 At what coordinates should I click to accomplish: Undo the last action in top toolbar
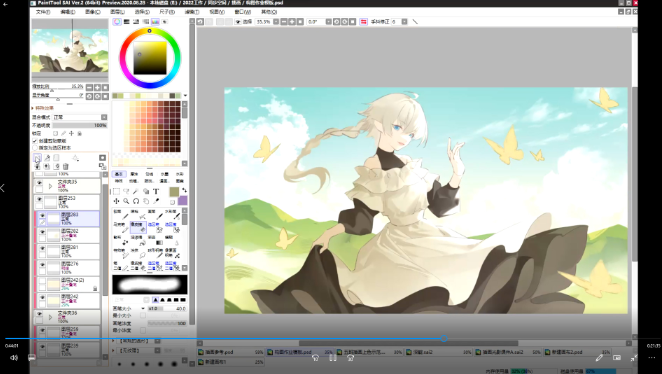click(200, 22)
